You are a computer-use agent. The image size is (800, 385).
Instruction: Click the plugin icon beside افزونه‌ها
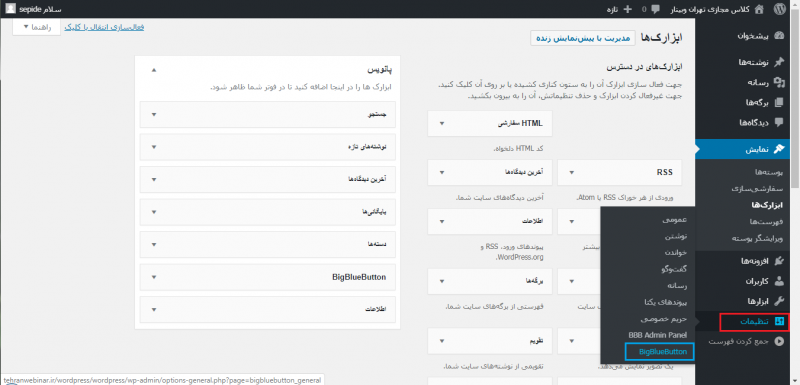click(x=779, y=261)
